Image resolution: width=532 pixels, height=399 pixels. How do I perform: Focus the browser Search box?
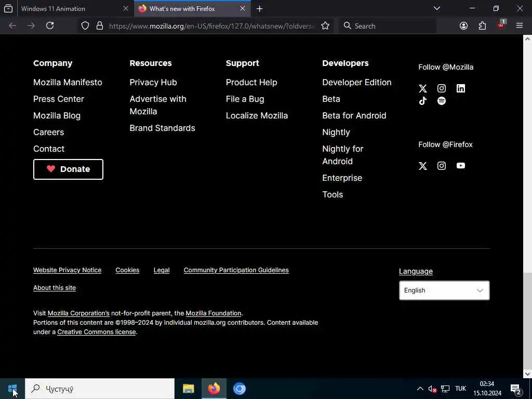(388, 26)
